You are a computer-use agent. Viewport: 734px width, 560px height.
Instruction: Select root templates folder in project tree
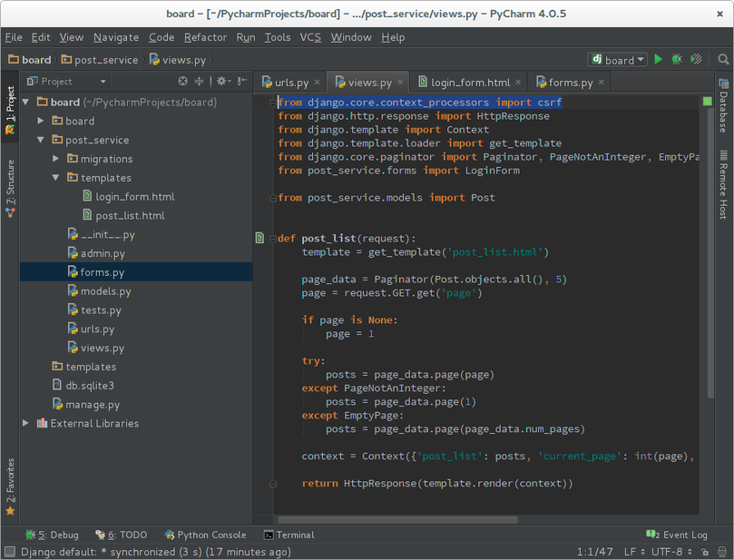(136, 367)
